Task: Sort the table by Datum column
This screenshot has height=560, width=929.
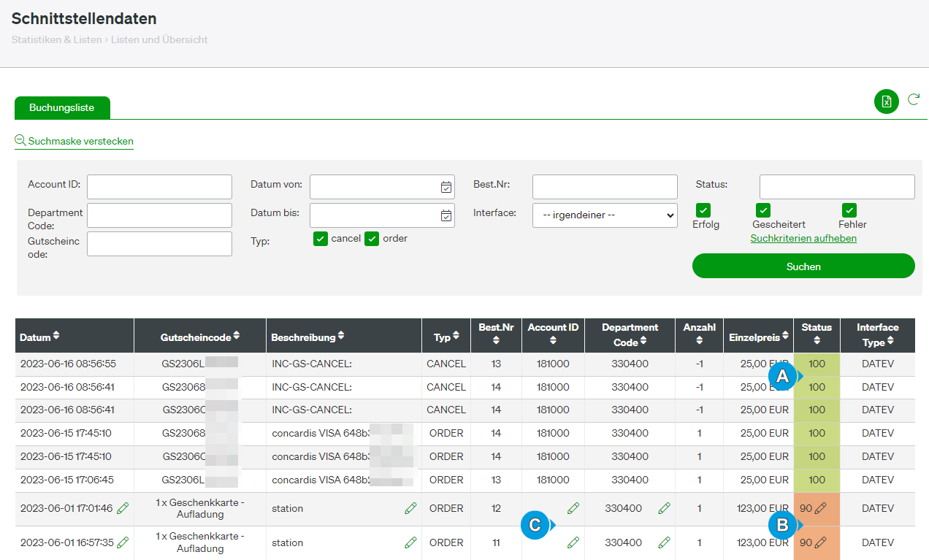Action: 56,337
